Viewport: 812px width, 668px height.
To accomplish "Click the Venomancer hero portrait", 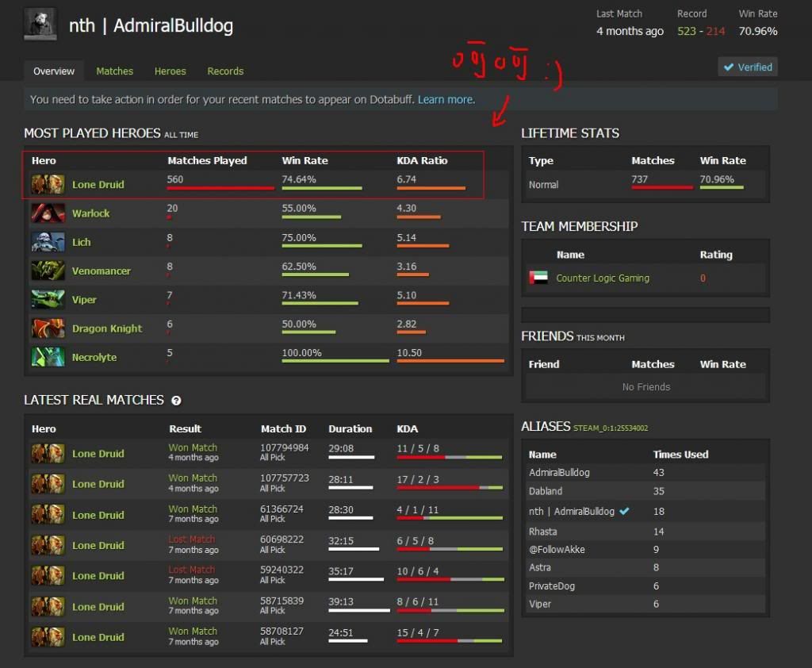I will click(x=48, y=271).
